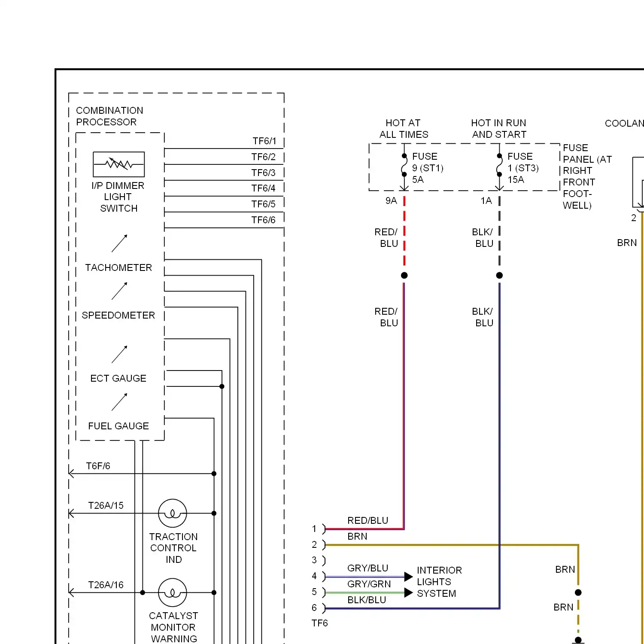
Task: Click pin 4 of the TF6 connector
Action: tap(314, 576)
